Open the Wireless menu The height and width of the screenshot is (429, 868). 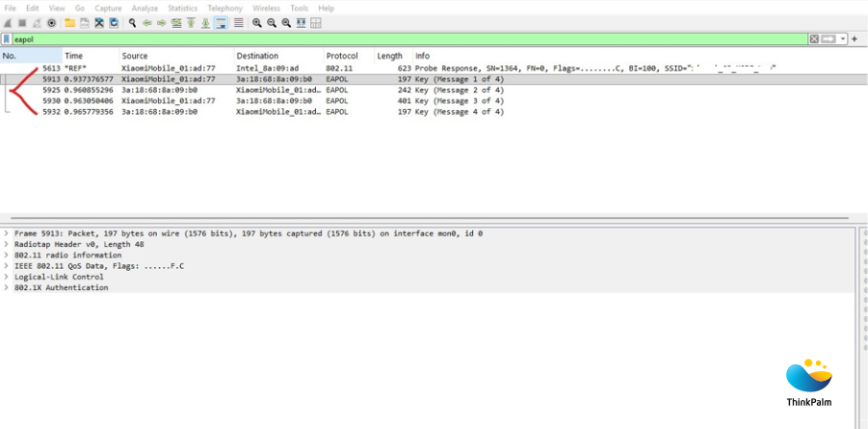pos(266,9)
